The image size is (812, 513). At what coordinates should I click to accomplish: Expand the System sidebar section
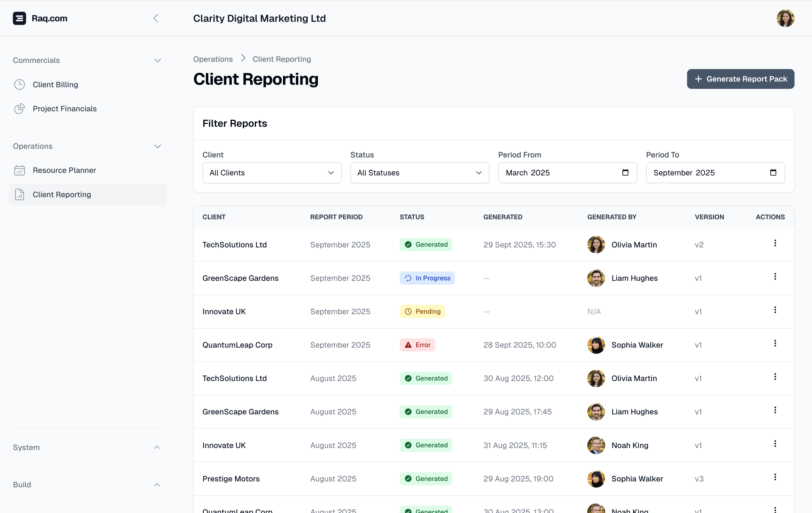click(157, 448)
